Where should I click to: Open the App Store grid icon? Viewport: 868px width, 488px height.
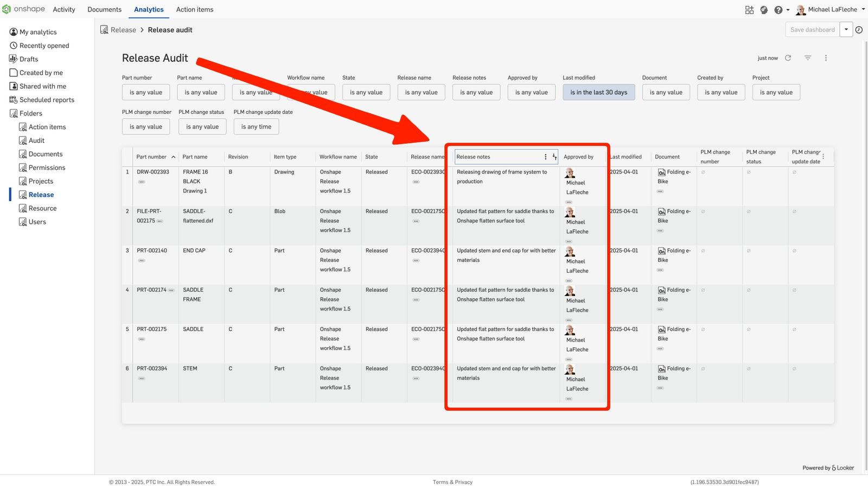tap(749, 10)
